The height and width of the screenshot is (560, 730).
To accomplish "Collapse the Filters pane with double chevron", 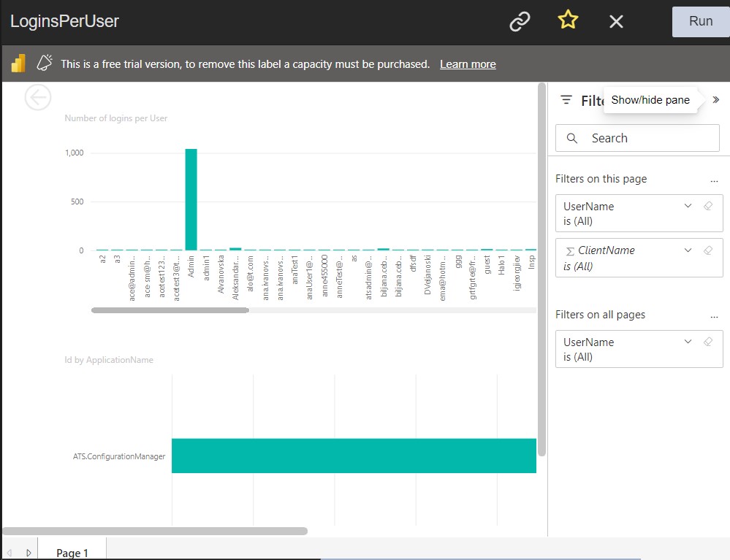I will (715, 100).
